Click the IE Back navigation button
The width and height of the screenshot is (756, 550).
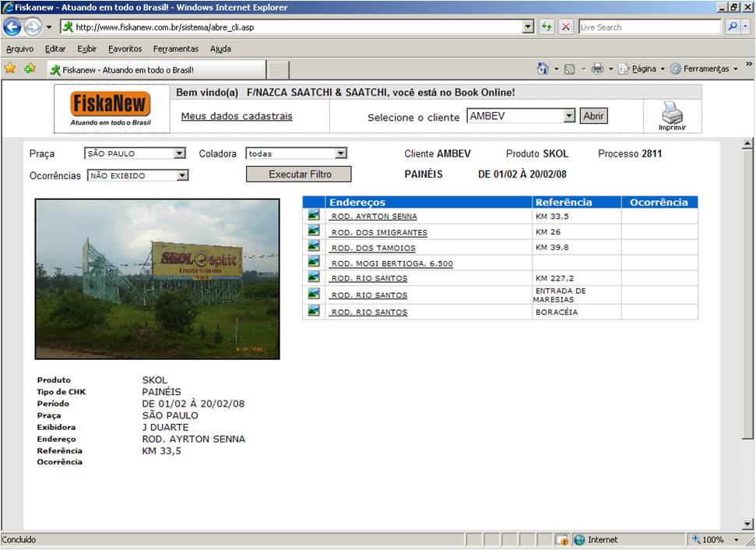pyautogui.click(x=12, y=27)
